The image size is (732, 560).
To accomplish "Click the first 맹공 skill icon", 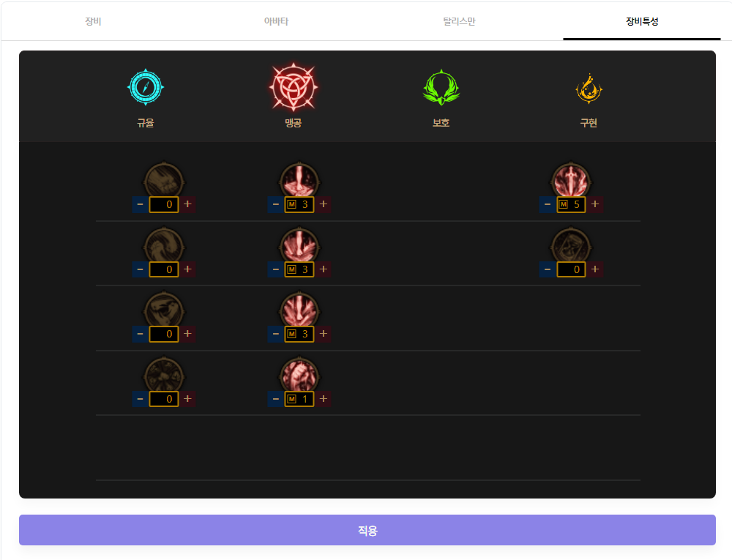I will (299, 180).
